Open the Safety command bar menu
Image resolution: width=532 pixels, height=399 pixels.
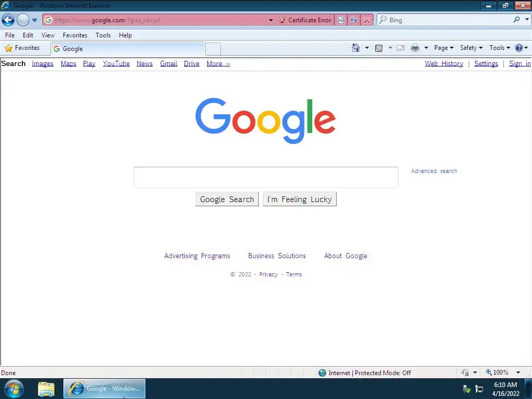click(x=471, y=48)
